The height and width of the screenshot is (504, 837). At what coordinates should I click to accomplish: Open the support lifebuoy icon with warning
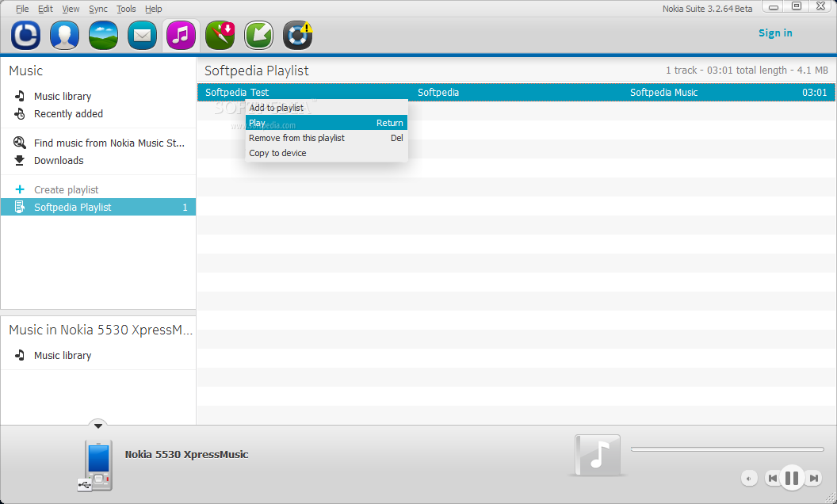click(x=297, y=35)
